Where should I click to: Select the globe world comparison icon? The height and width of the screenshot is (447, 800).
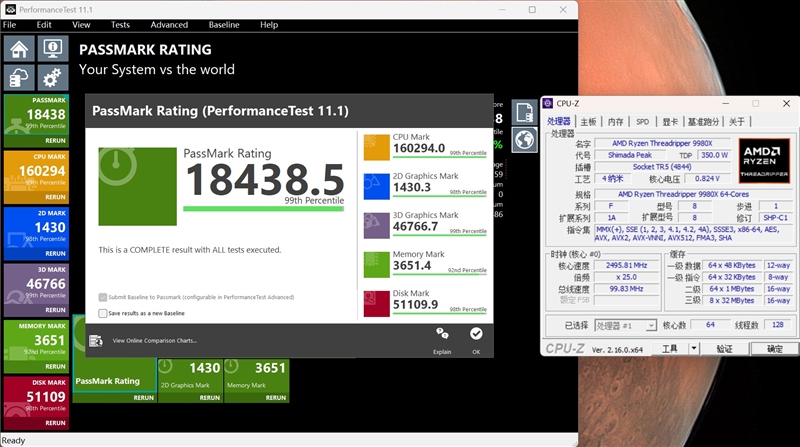tap(524, 139)
